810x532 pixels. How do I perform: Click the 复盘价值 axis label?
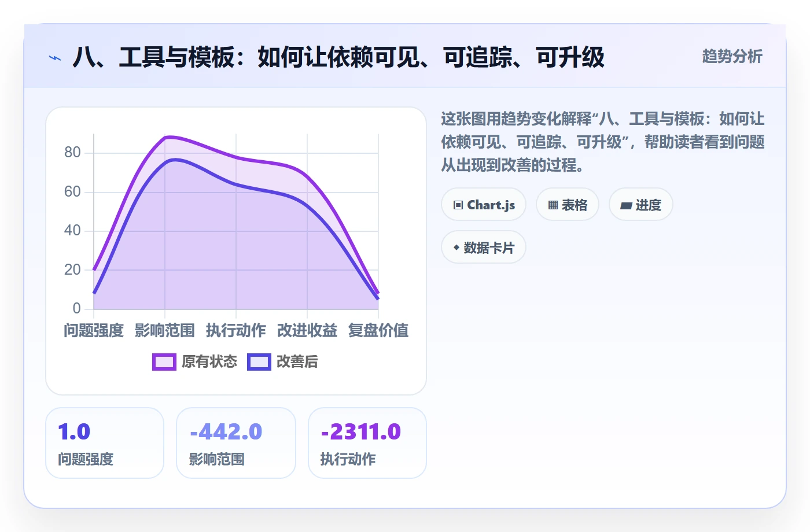[378, 331]
